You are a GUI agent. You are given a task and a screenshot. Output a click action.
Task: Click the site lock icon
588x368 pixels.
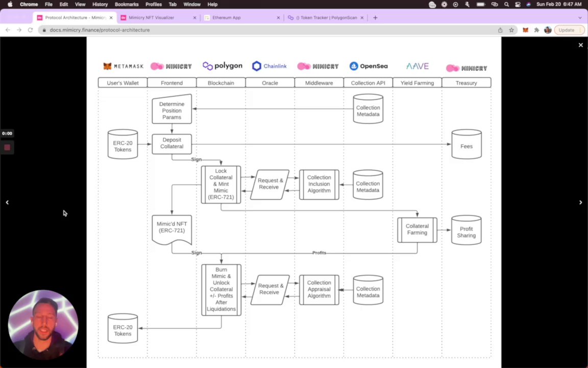(x=44, y=30)
